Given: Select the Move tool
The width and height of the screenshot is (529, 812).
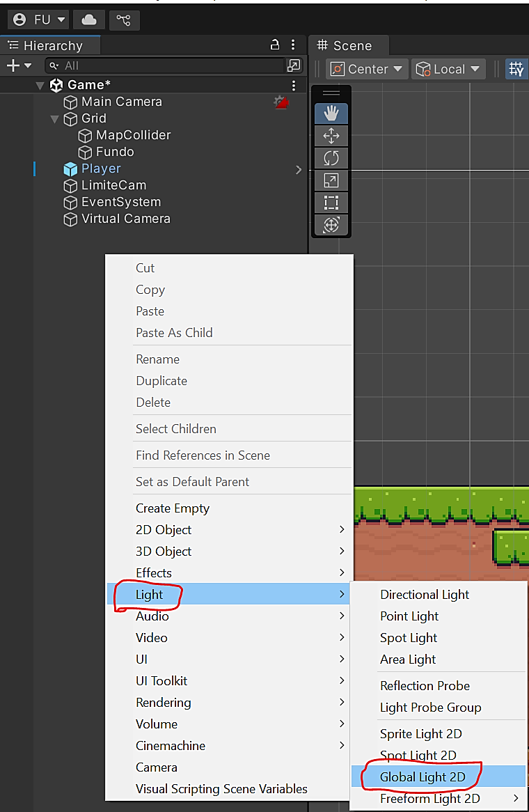Looking at the screenshot, I should pos(331,136).
